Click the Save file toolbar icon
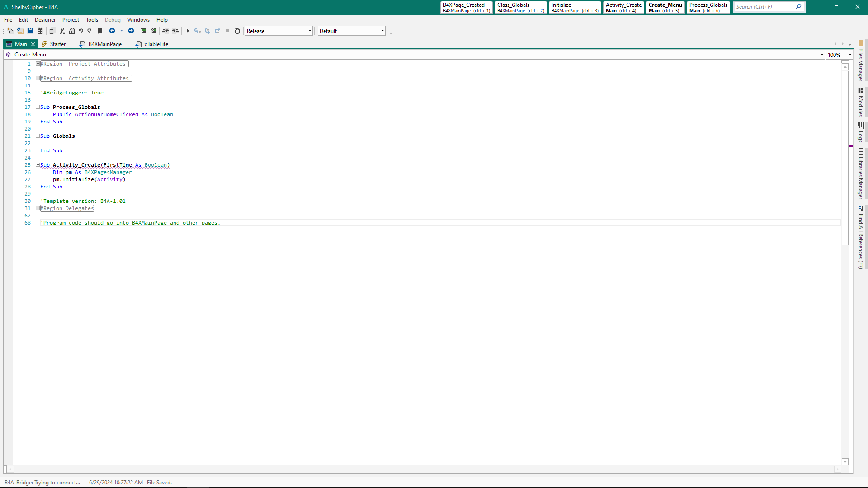 click(30, 31)
